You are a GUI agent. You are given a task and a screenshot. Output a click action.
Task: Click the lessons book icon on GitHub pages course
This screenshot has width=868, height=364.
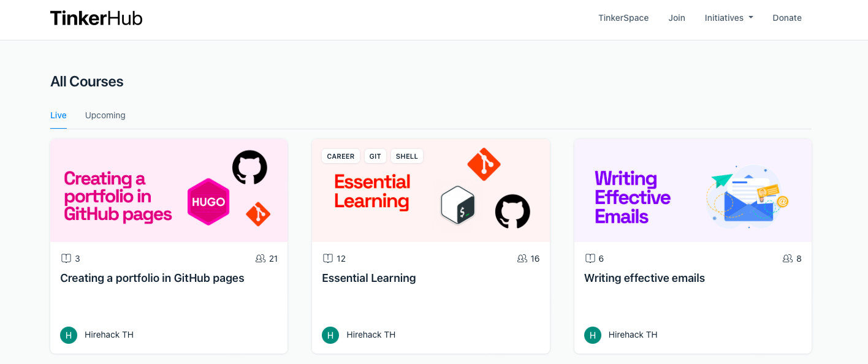tap(66, 259)
